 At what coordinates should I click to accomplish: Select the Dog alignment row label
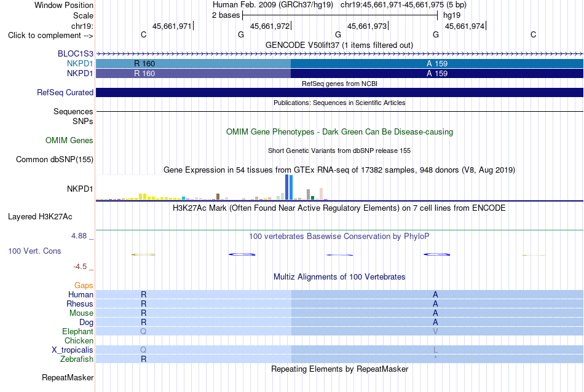86,323
